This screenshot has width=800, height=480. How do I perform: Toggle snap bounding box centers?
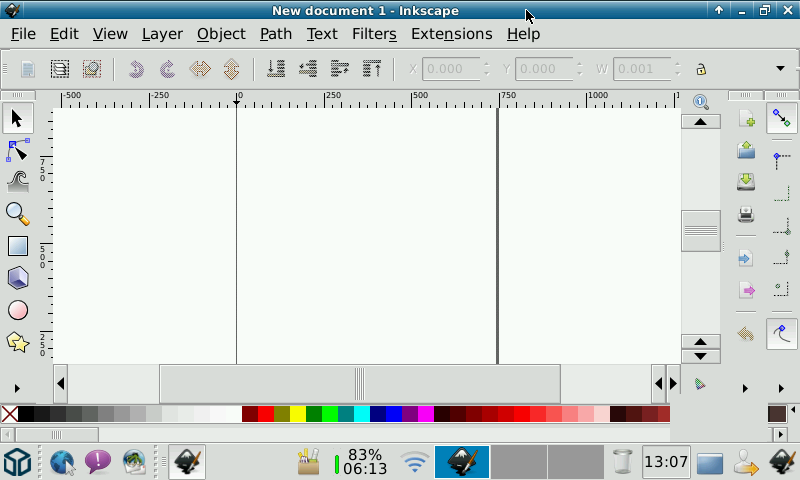coord(781,289)
